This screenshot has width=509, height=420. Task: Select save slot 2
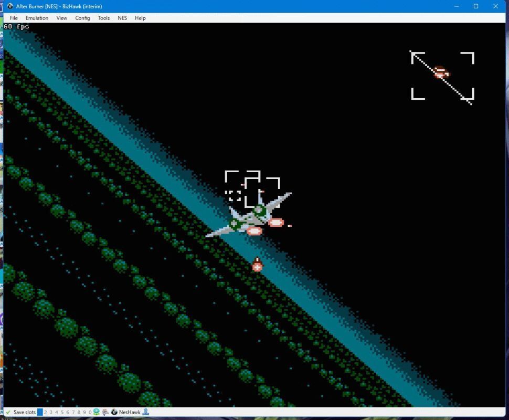pos(46,412)
